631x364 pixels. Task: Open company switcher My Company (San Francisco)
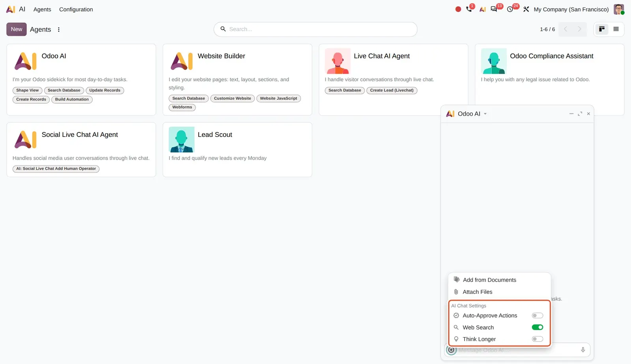571,9
